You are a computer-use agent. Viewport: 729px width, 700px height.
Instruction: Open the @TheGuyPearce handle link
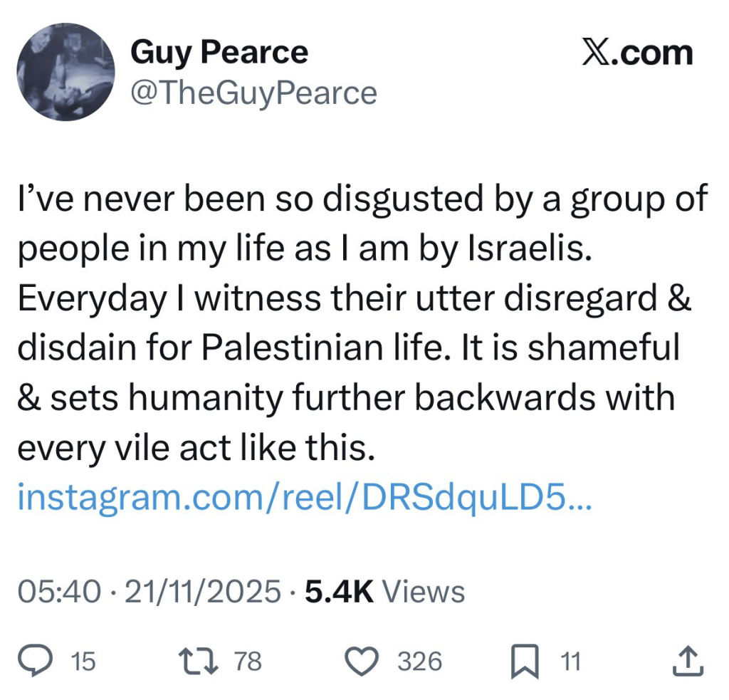(x=253, y=93)
